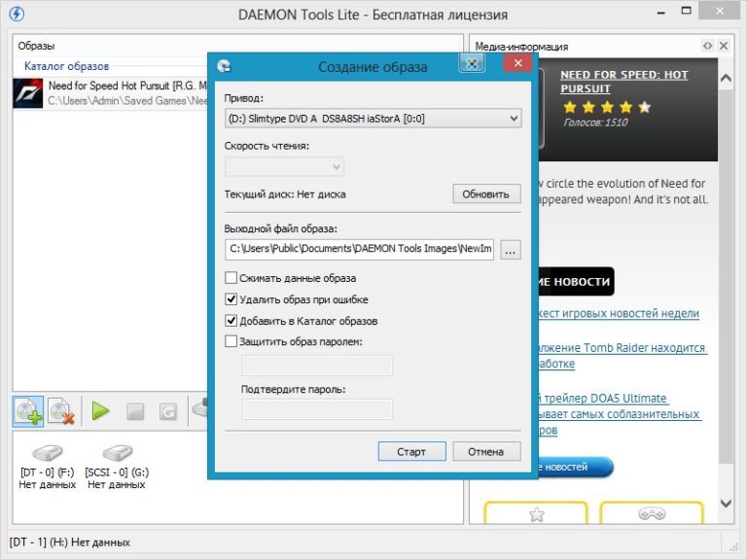Click the Отмена button
Screen dimensions: 747x560
point(486,451)
